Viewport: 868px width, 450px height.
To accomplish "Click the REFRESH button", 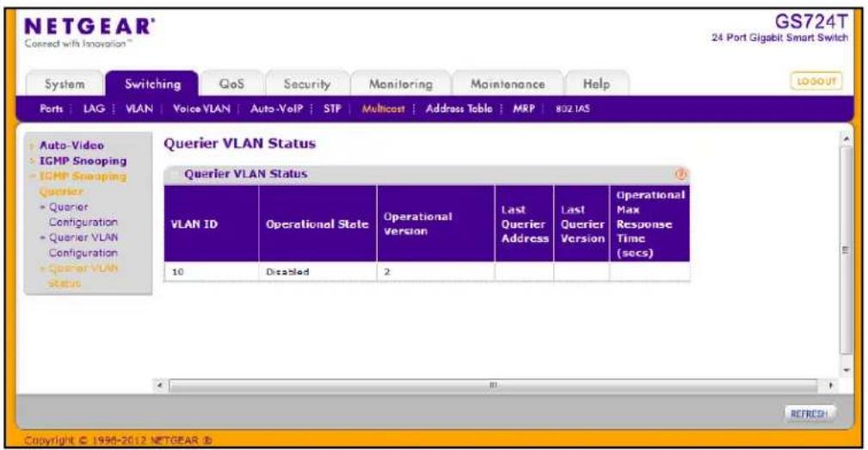I will [x=810, y=414].
